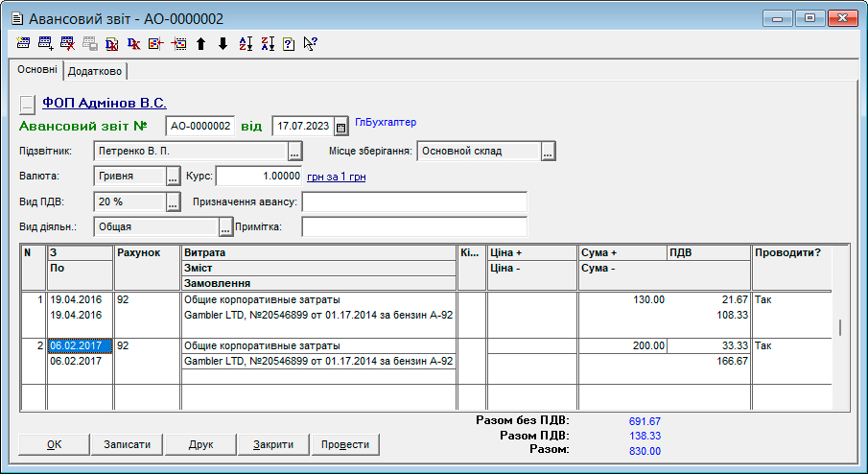Click the ГлБухгалтер label
Screen dimensions: 868x474
click(386, 123)
